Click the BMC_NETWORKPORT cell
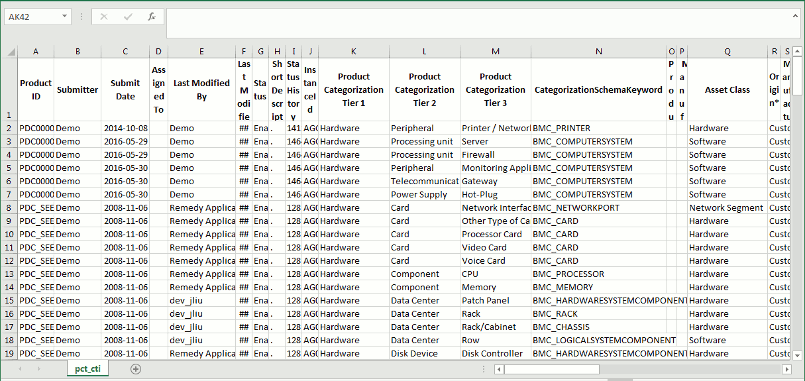805x381 pixels. [599, 208]
